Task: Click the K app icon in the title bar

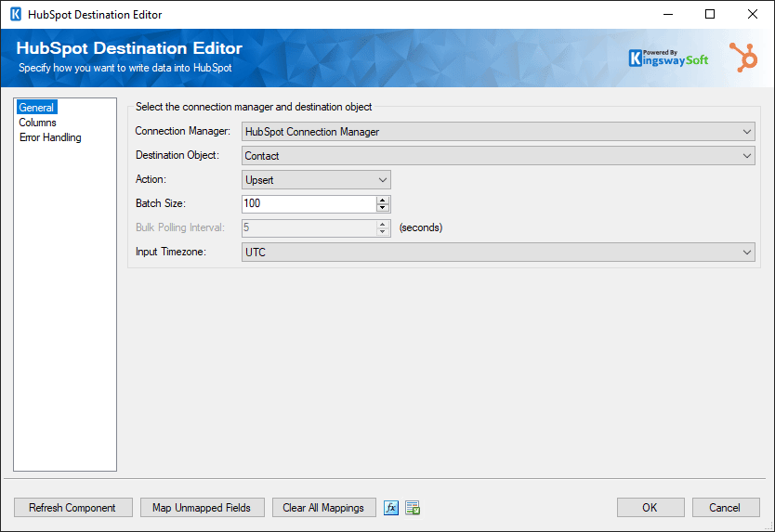Action: pyautogui.click(x=16, y=14)
